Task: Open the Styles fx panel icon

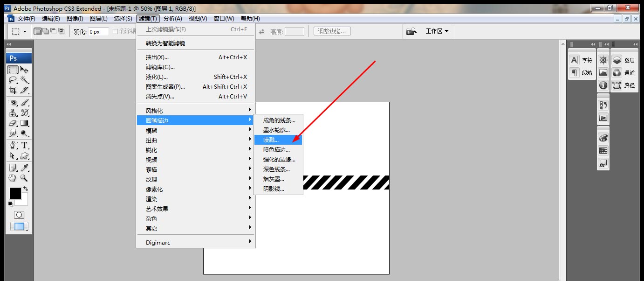Action: click(x=603, y=164)
